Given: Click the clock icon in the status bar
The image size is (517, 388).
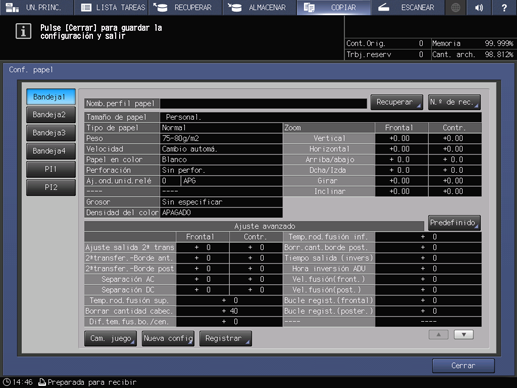Looking at the screenshot, I should click(x=7, y=382).
